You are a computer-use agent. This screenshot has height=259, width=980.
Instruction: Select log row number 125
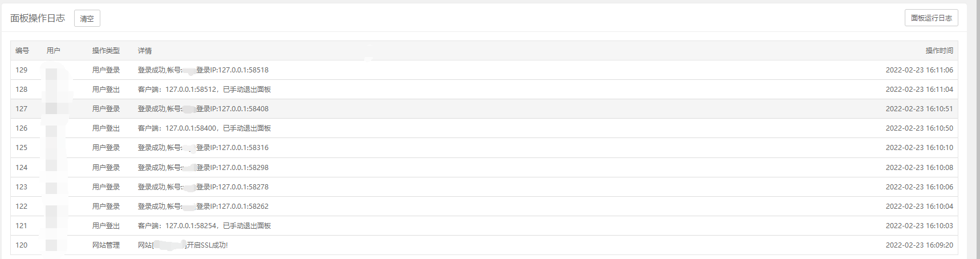pos(484,147)
